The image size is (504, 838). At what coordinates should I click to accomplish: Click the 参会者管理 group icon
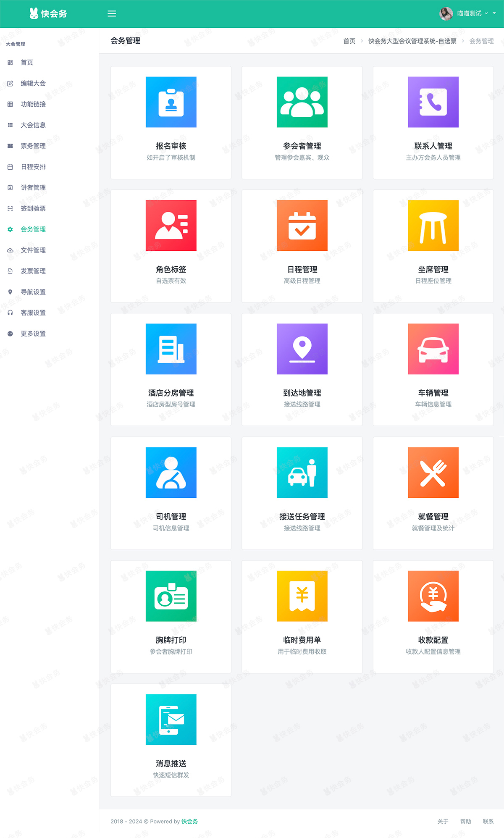point(302,102)
